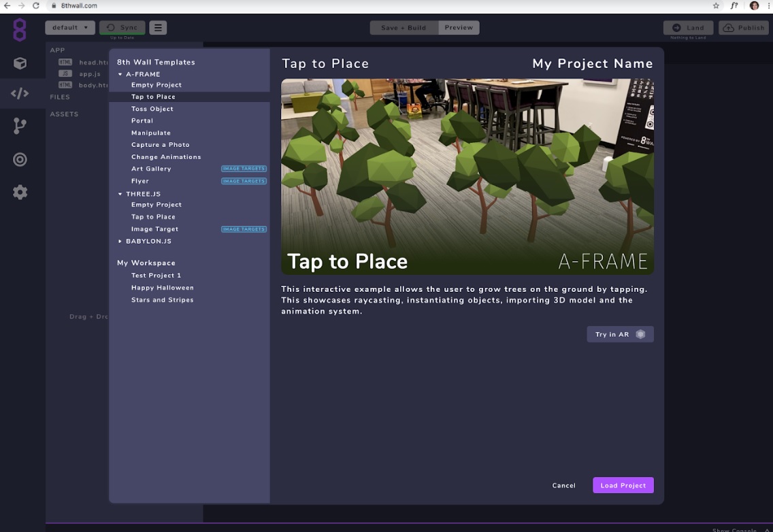Click the 8th Wall Templates heading
This screenshot has height=532, width=773.
click(x=156, y=62)
